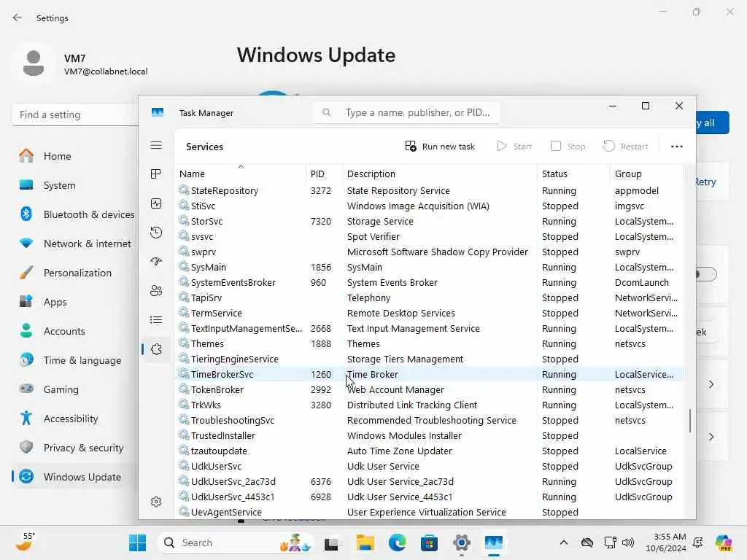Select the tzautoupdate service row
Screen dimensions: 747x560
click(x=429, y=451)
